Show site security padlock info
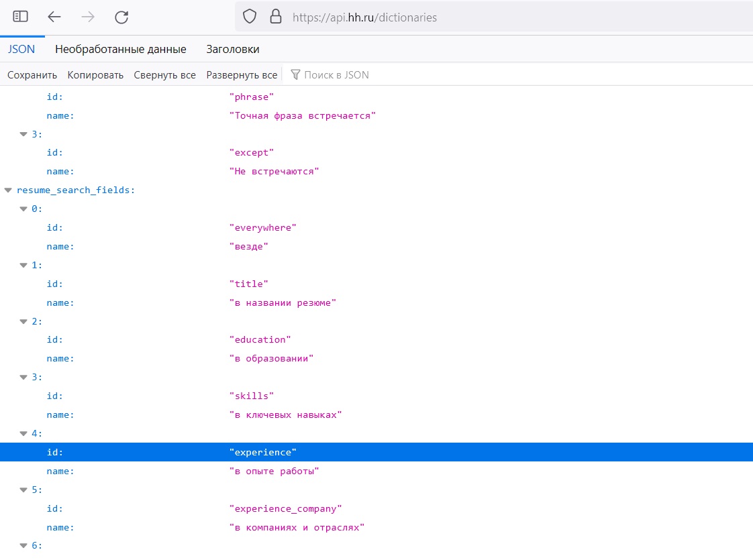The height and width of the screenshot is (560, 753). (x=276, y=17)
